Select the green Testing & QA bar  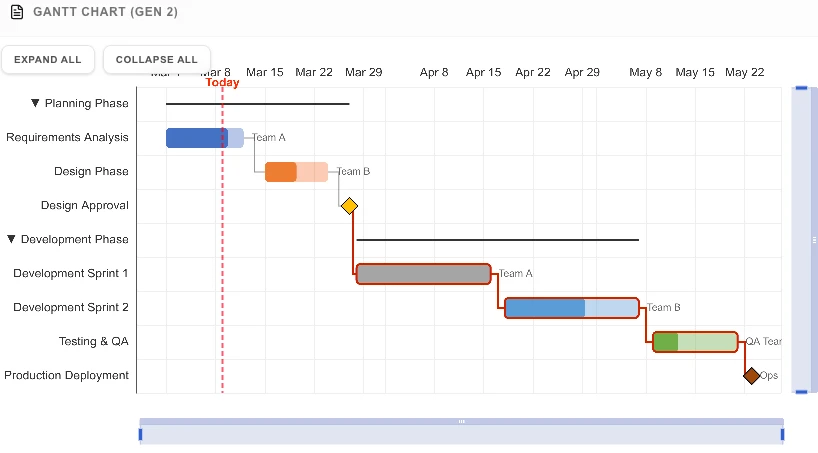pos(695,342)
